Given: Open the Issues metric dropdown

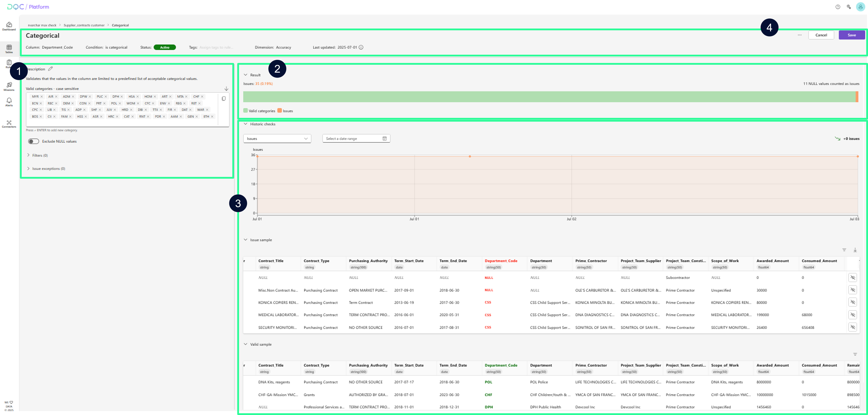Looking at the screenshot, I should tap(277, 139).
